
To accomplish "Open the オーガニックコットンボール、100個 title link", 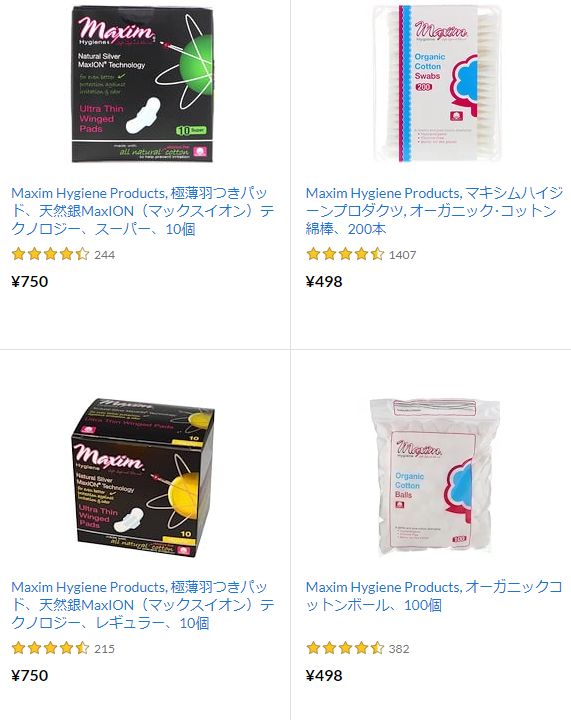I will pyautogui.click(x=434, y=596).
